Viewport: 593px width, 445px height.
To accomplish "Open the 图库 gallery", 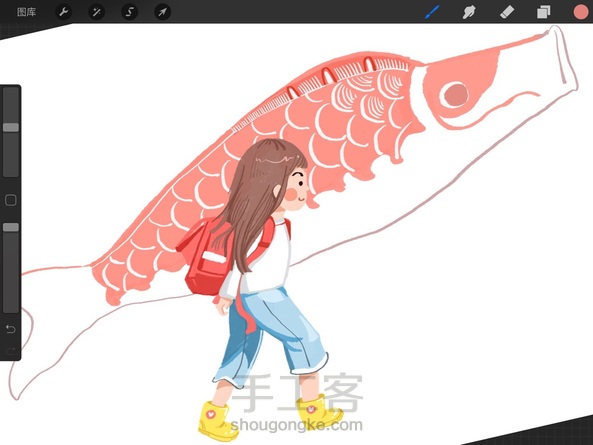I will [26, 12].
